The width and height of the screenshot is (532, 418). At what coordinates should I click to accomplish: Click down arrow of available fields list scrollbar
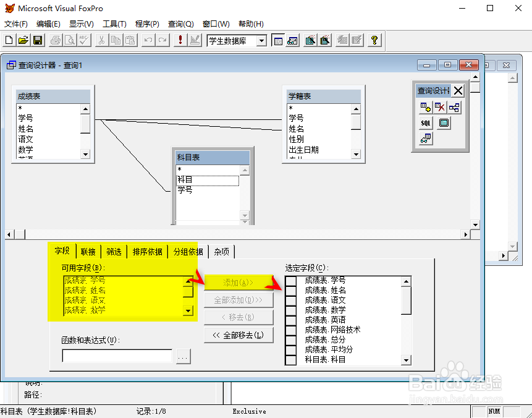pos(188,310)
